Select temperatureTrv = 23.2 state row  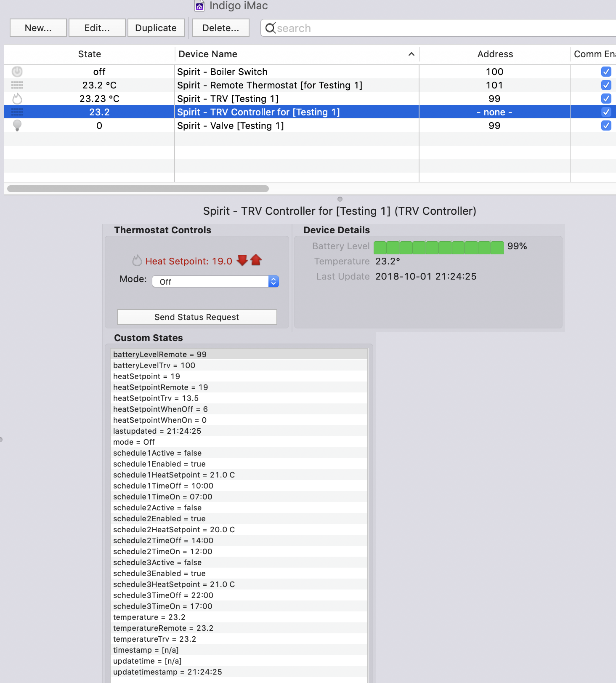[x=239, y=639]
